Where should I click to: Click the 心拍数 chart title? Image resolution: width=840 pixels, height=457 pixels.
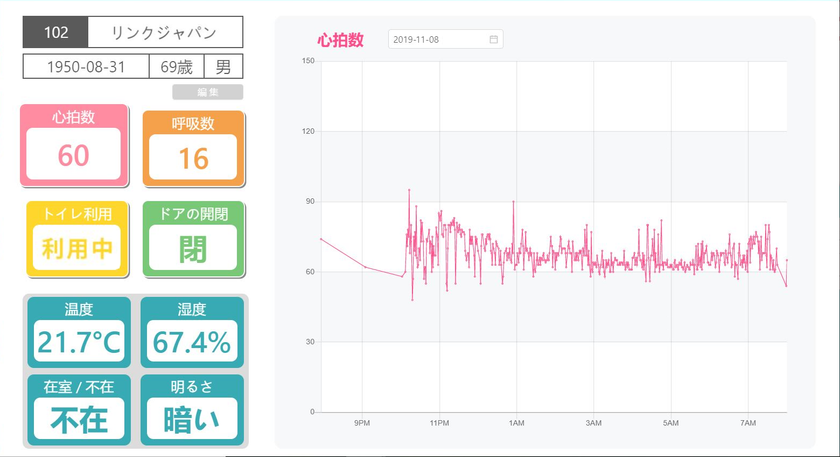340,40
